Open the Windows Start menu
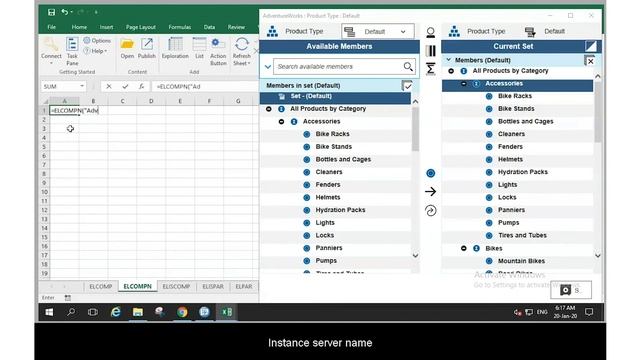This screenshot has width=640, height=360. click(49, 312)
